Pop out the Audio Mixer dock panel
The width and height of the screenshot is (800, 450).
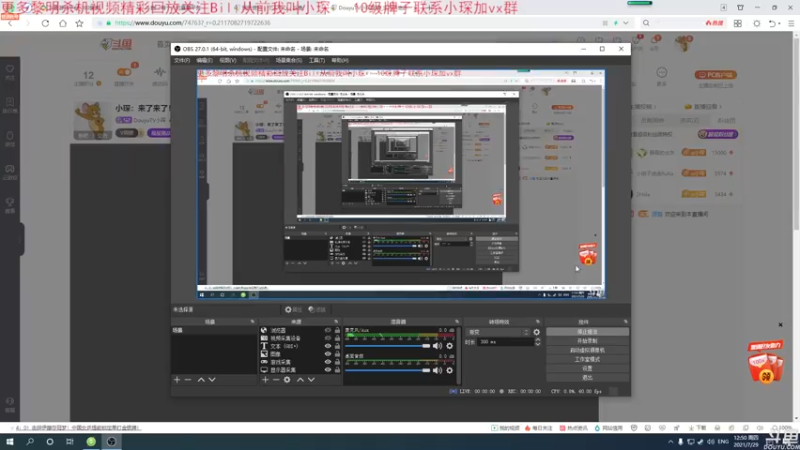tap(457, 322)
